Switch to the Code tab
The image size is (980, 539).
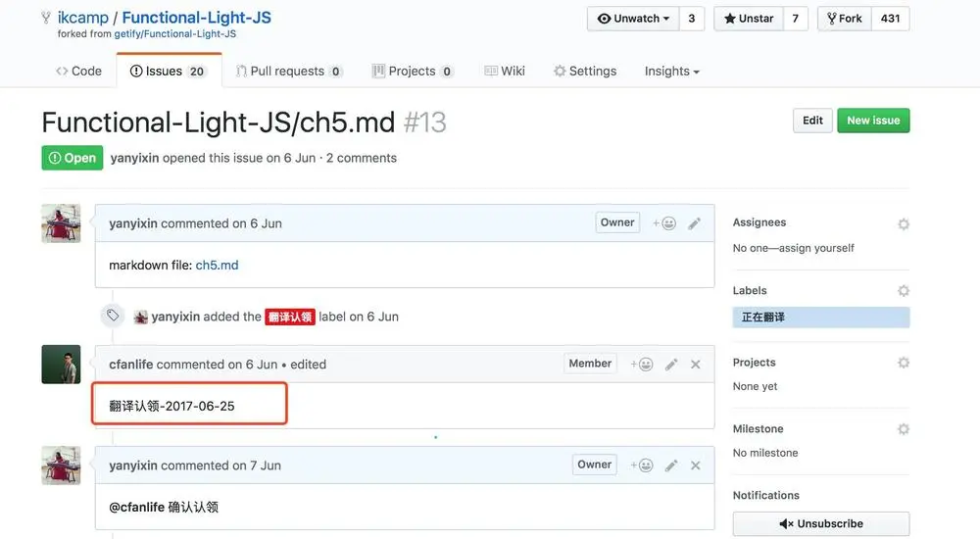tap(78, 72)
